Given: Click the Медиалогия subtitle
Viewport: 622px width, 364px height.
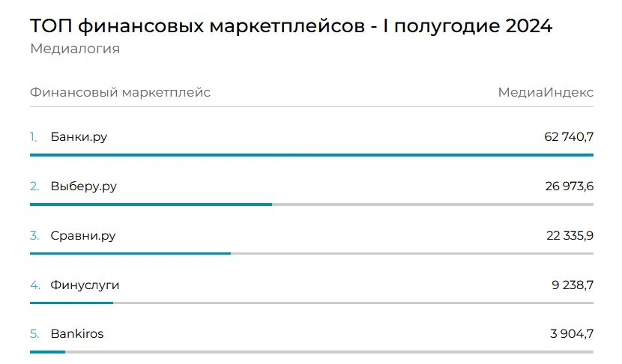Looking at the screenshot, I should [75, 49].
